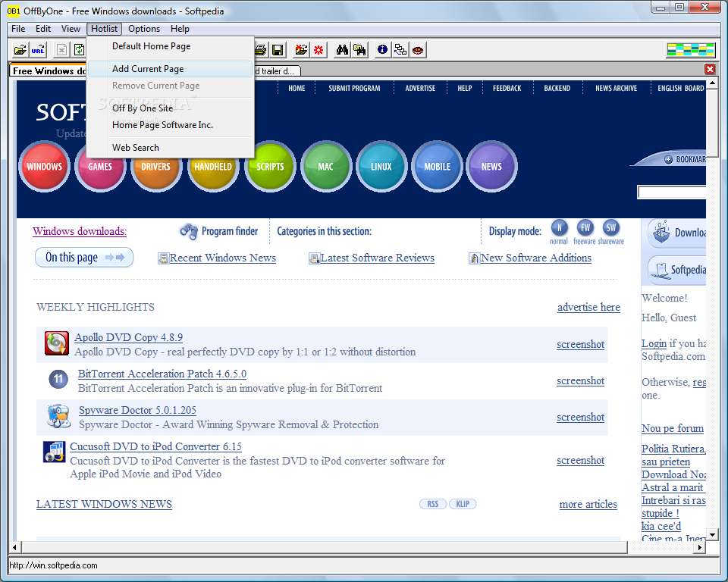Click the Print toolbar icon
This screenshot has height=582, width=728.
260,50
